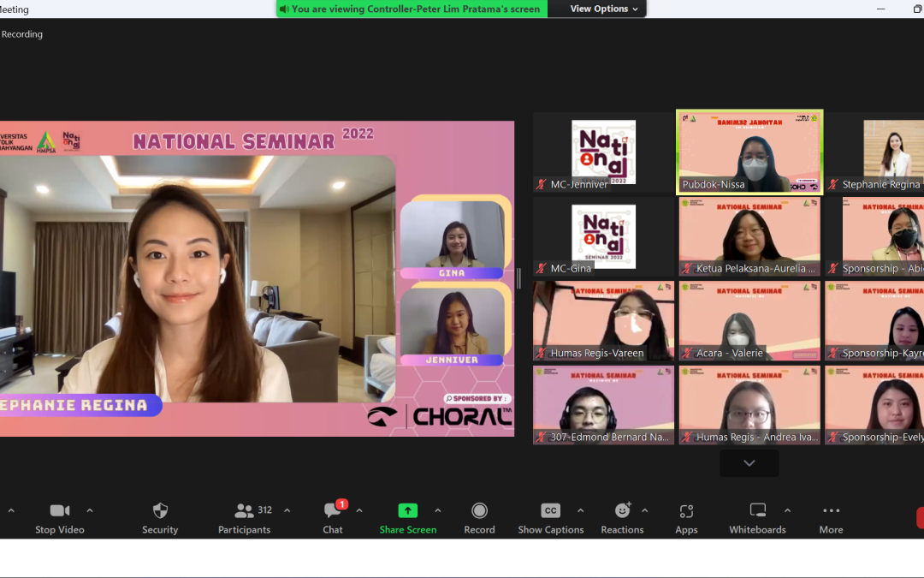Select the MC-Jenniver participant tile
The width and height of the screenshot is (924, 578).
click(603, 152)
